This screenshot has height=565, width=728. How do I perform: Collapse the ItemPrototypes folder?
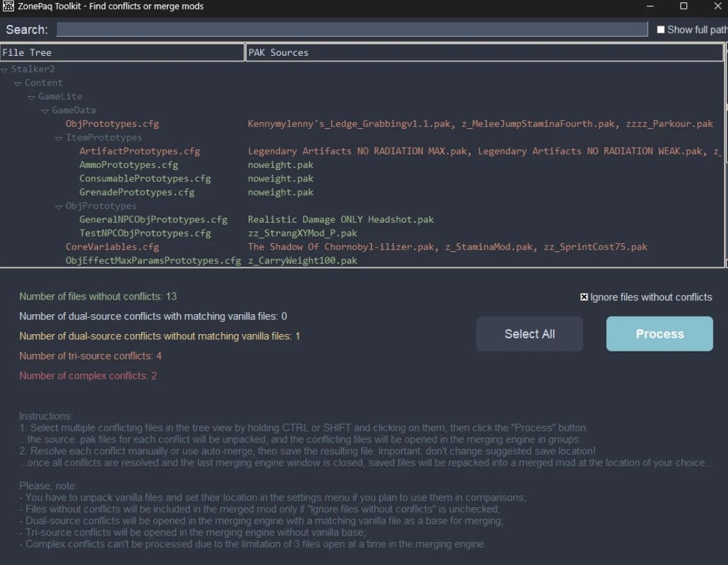point(59,138)
